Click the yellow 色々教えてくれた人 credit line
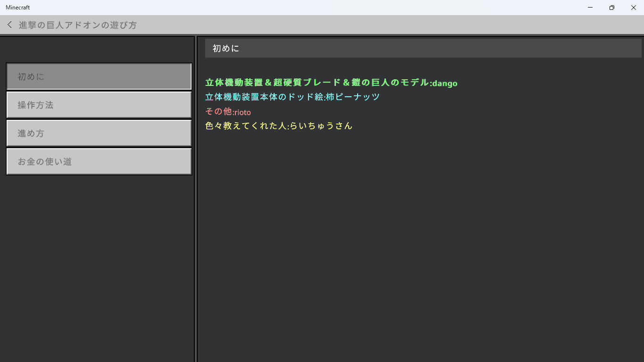The width and height of the screenshot is (644, 362). click(x=245, y=126)
